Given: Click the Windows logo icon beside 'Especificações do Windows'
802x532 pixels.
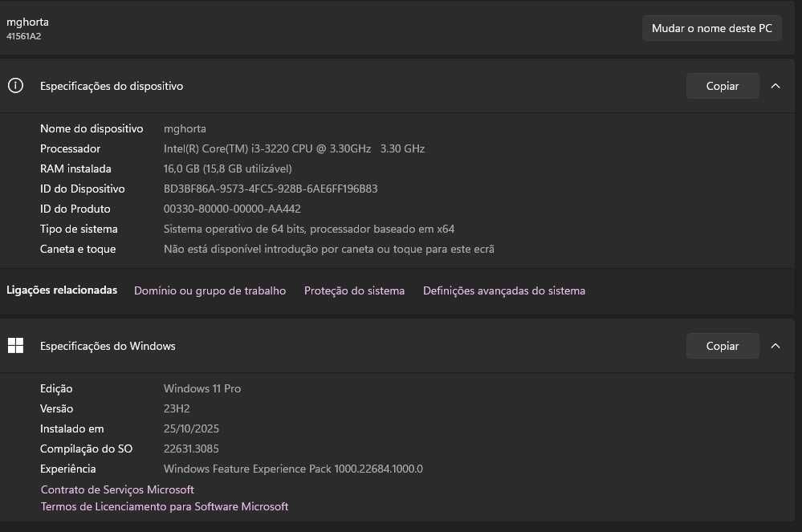Looking at the screenshot, I should tap(15, 346).
